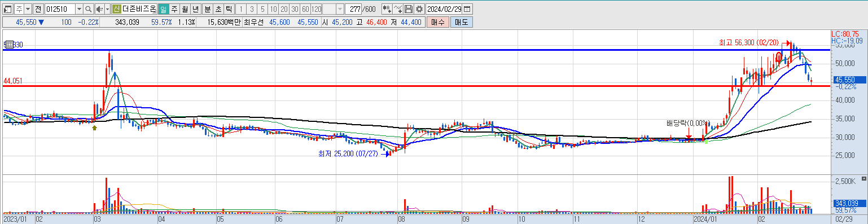Click the 매수 buy button
Viewport: 868px width, 224px height.
click(x=438, y=22)
